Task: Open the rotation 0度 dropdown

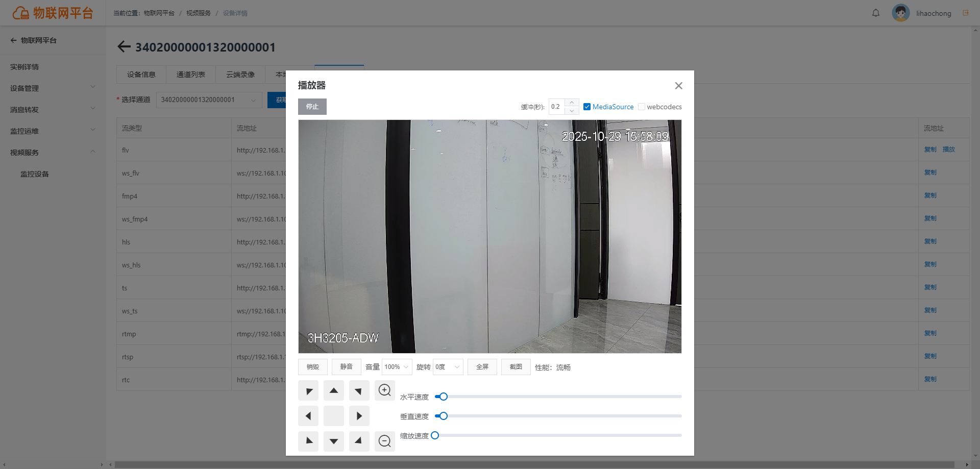Action: 448,367
